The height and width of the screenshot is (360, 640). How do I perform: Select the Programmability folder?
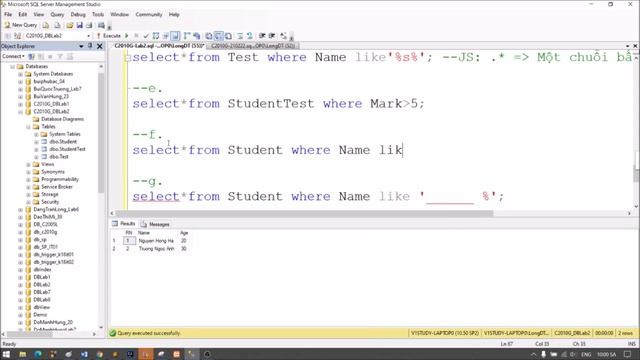click(60, 179)
